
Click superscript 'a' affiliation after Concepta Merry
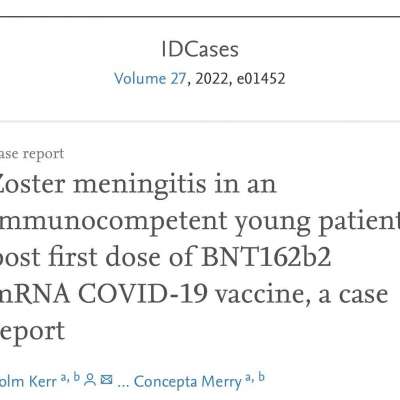[249, 378]
